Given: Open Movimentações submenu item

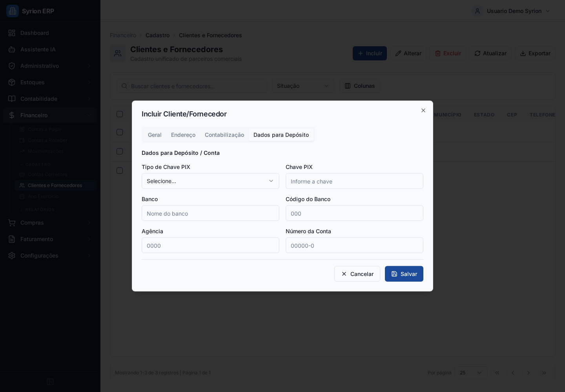Looking at the screenshot, I should click(55, 151).
